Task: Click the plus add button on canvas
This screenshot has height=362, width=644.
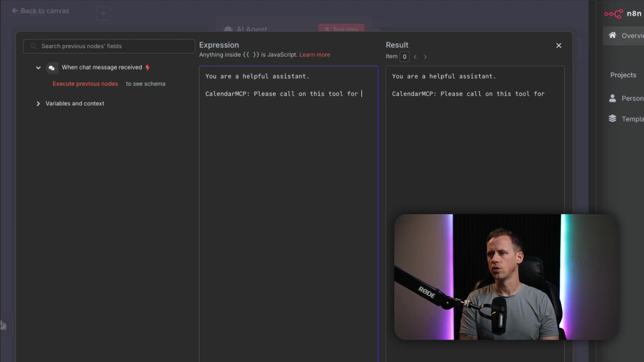Action: click(x=103, y=13)
